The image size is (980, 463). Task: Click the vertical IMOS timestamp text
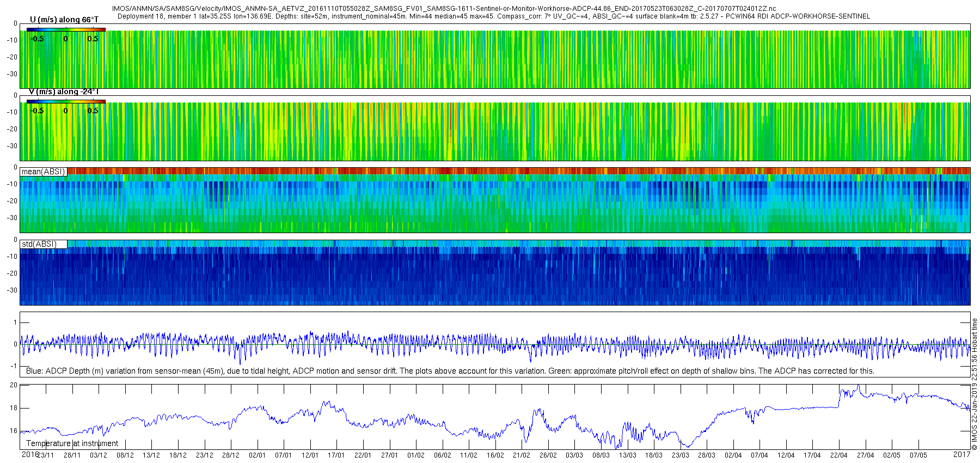tap(975, 384)
